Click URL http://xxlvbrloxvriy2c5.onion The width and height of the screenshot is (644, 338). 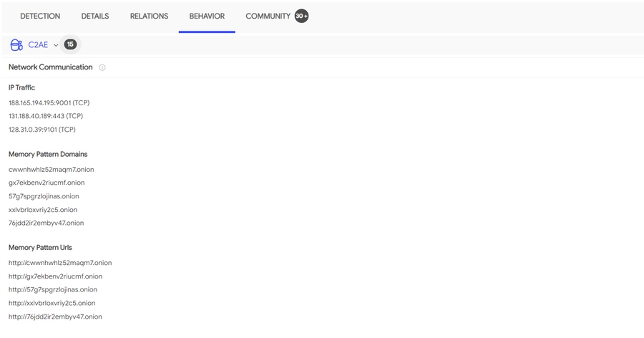click(x=52, y=303)
